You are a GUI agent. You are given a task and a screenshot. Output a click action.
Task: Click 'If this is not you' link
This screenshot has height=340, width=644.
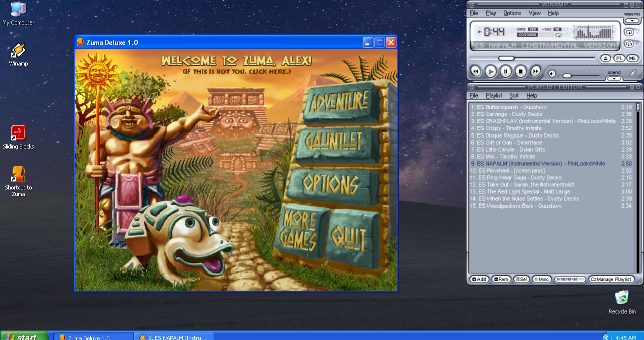coord(236,71)
